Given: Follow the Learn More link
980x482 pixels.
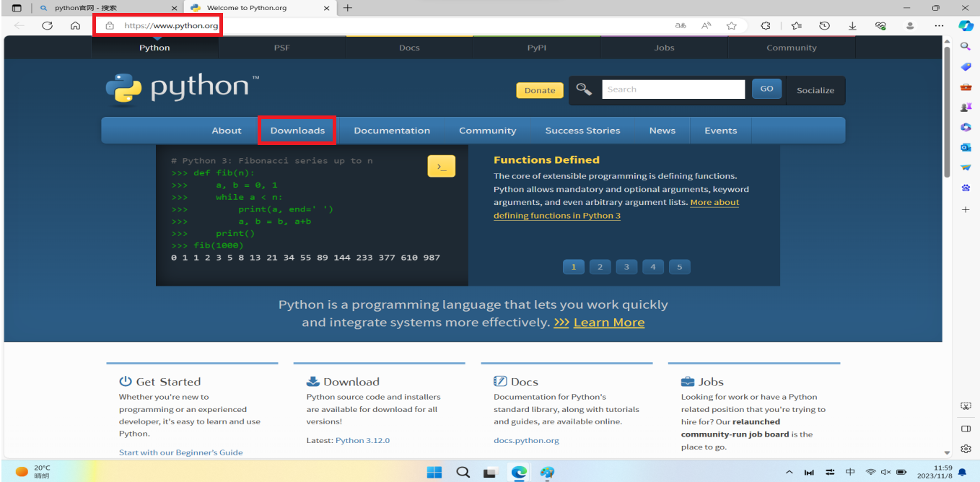Looking at the screenshot, I should [609, 323].
